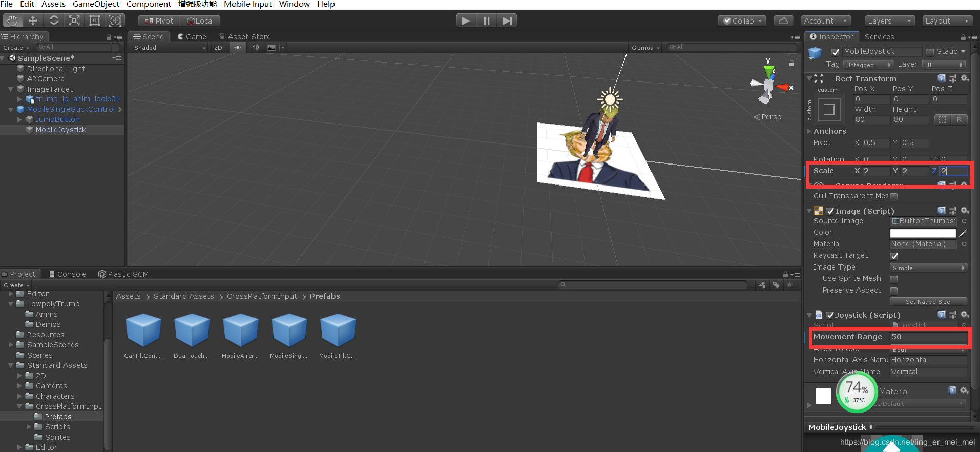This screenshot has width=980, height=452.
Task: Open Joystick Script gear menu
Action: pyautogui.click(x=965, y=315)
